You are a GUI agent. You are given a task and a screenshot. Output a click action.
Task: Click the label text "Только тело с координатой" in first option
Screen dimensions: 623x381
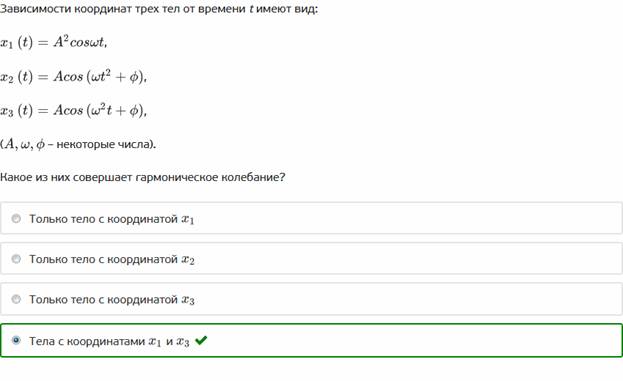(103, 219)
